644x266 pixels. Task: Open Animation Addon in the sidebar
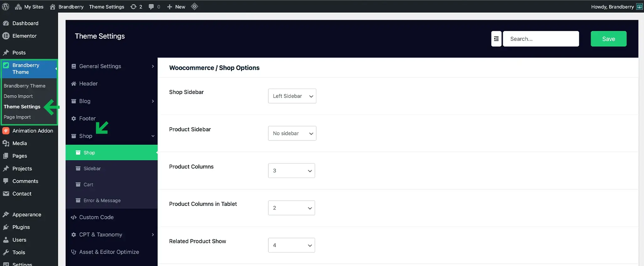click(33, 131)
